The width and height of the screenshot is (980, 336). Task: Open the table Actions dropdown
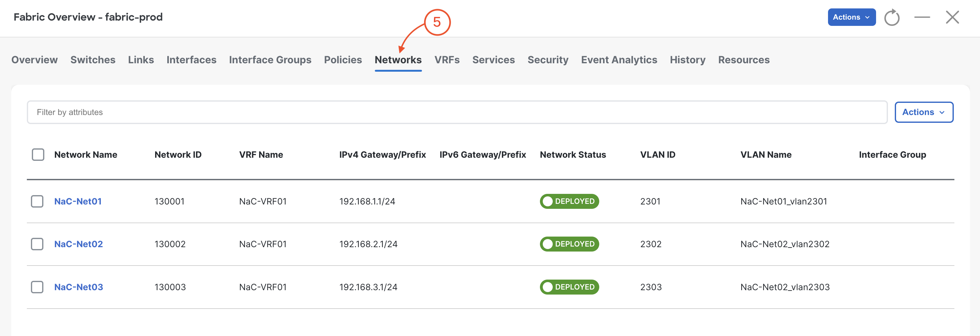(924, 112)
